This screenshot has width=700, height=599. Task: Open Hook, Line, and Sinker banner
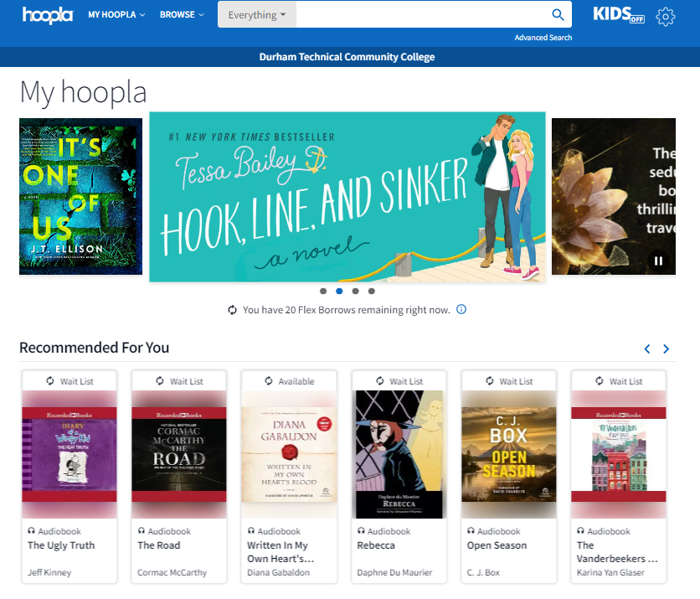click(x=347, y=197)
